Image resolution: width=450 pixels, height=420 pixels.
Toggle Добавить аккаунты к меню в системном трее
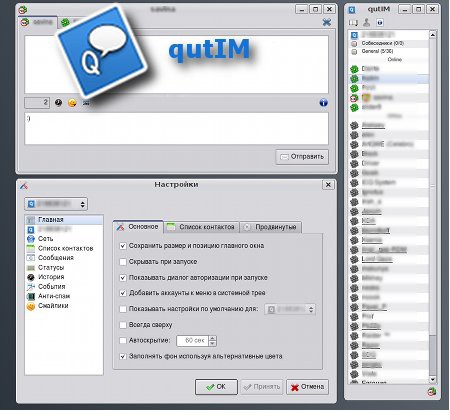click(123, 293)
